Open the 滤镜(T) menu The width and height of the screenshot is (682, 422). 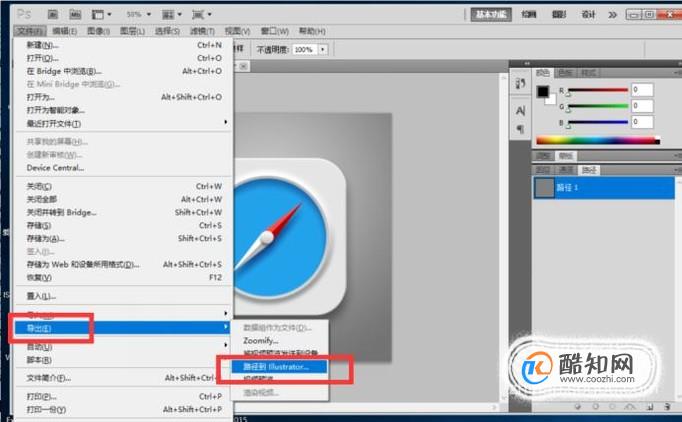pos(202,31)
